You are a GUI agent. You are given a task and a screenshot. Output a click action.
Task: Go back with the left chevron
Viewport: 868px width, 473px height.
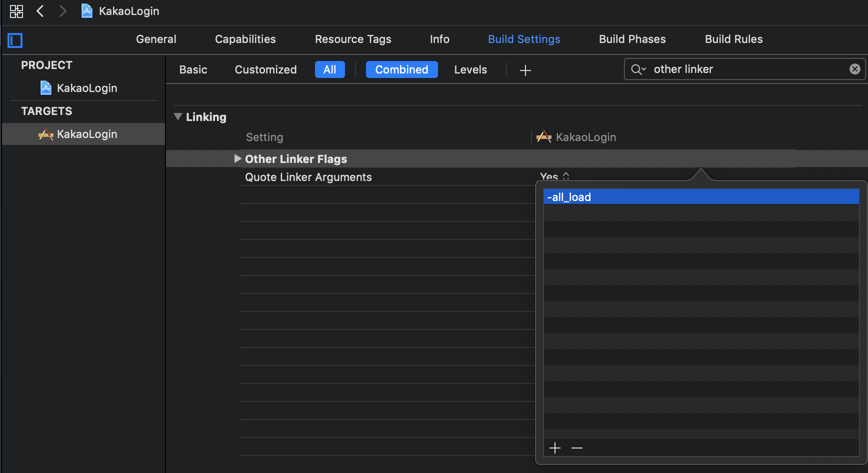coord(40,11)
